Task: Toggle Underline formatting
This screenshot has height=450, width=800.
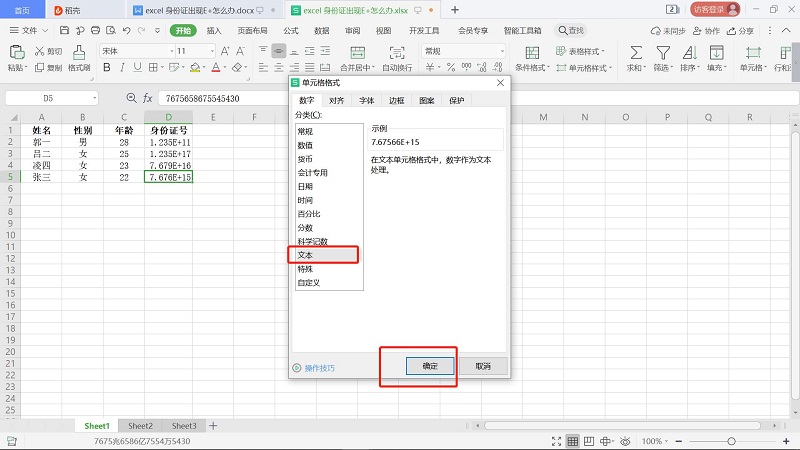Action: click(139, 68)
